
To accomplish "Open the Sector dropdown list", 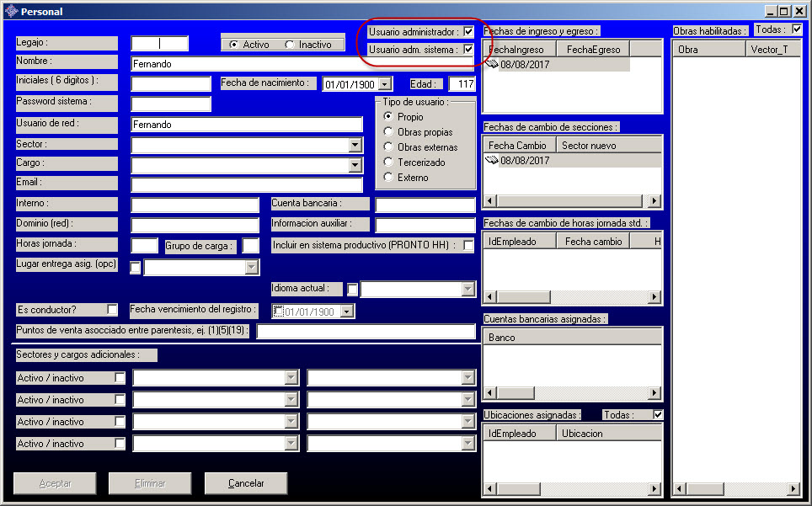I will pos(355,145).
